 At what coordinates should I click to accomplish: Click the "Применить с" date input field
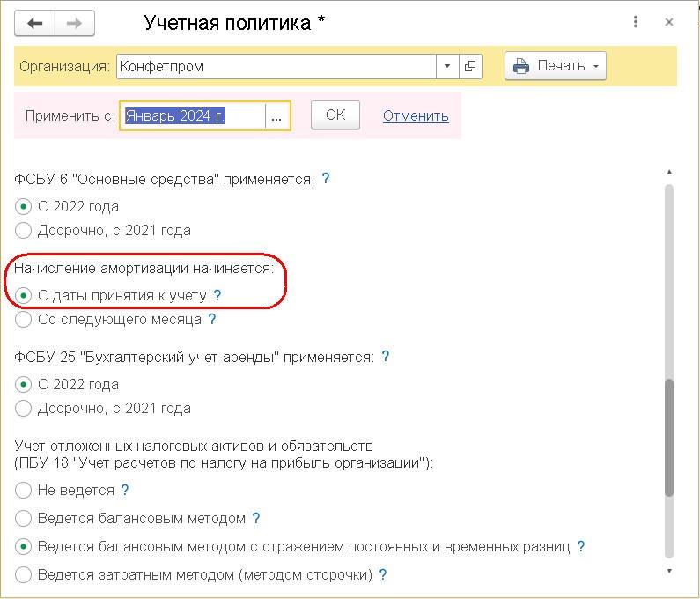[192, 116]
